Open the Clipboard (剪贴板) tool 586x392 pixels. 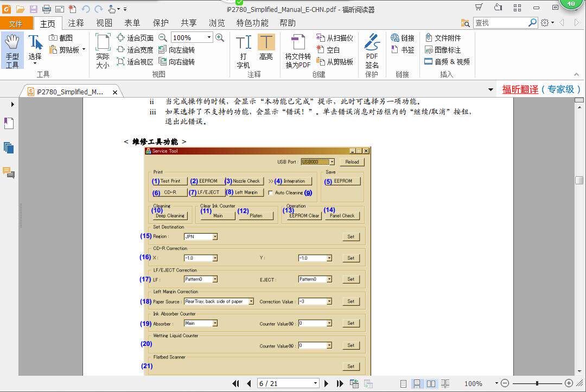(x=67, y=50)
